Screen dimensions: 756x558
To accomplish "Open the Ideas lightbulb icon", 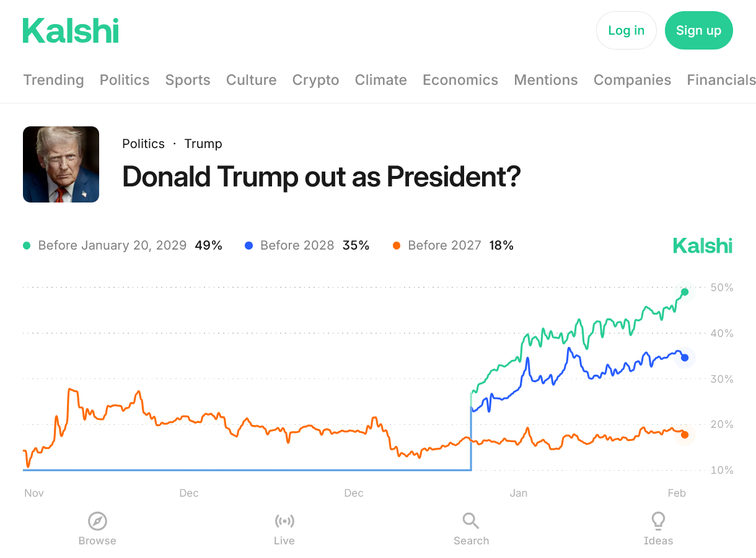I will tap(658, 521).
